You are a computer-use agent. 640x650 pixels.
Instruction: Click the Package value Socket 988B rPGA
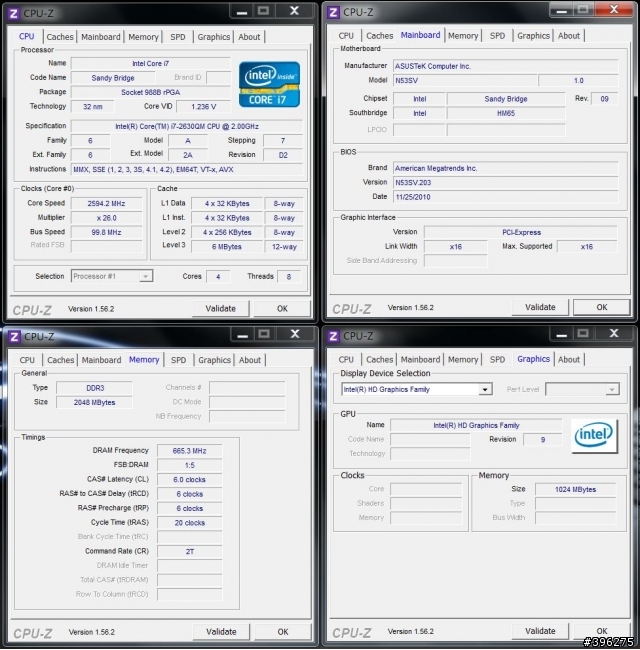pyautogui.click(x=151, y=92)
